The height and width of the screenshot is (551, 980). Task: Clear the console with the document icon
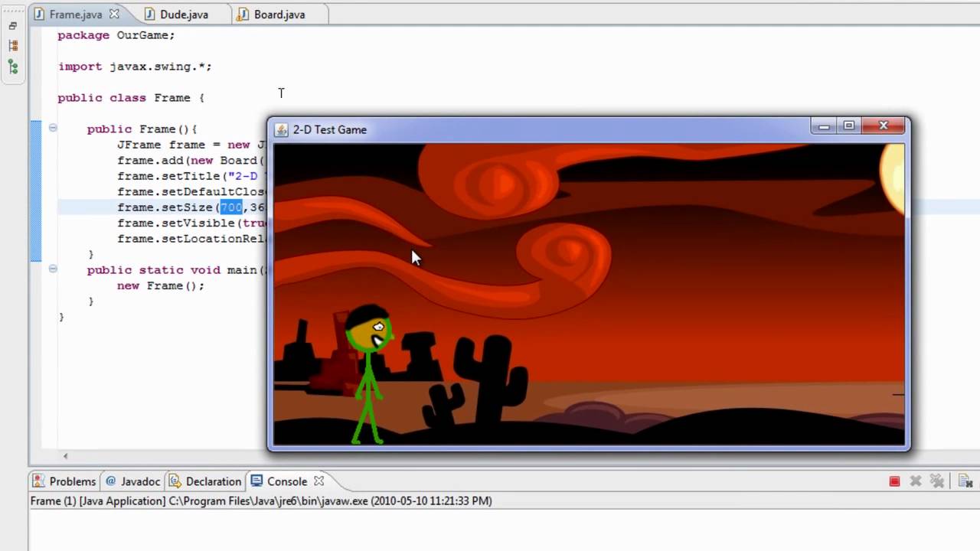[x=965, y=481]
